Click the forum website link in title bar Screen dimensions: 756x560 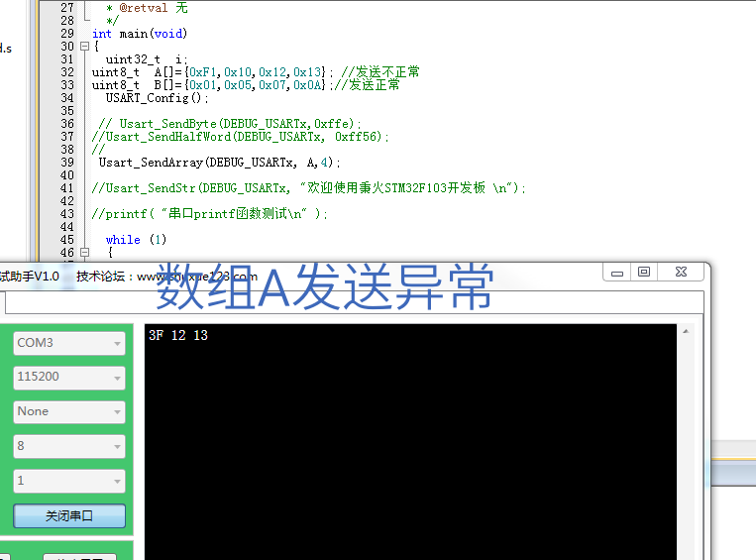(196, 277)
